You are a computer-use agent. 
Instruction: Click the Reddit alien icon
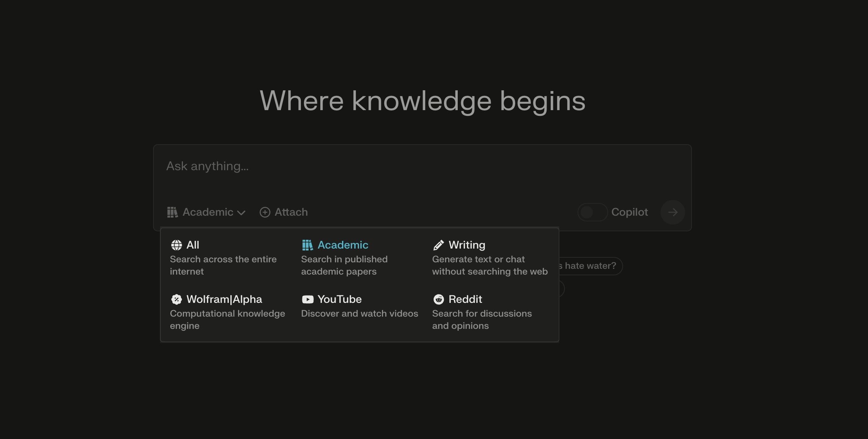coord(439,299)
